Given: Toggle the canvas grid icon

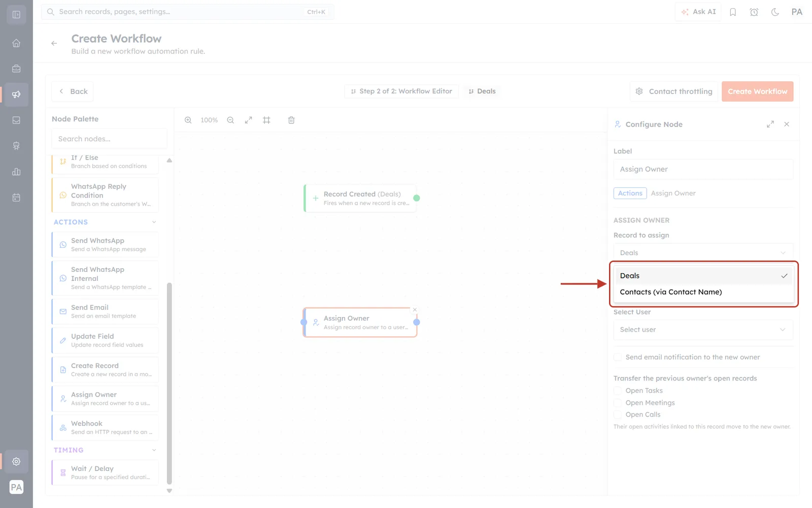Looking at the screenshot, I should click(x=266, y=120).
